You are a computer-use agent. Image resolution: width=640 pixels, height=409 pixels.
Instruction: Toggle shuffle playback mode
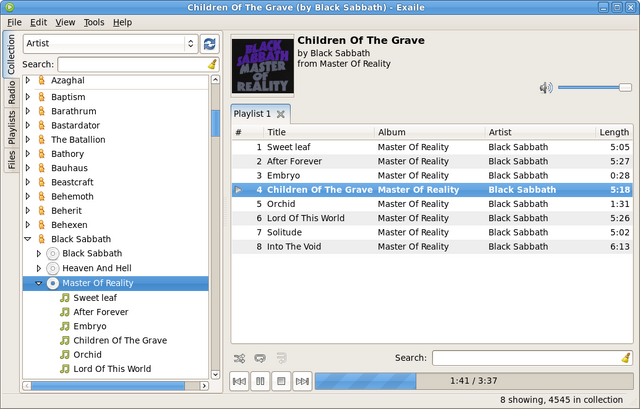[x=239, y=358]
